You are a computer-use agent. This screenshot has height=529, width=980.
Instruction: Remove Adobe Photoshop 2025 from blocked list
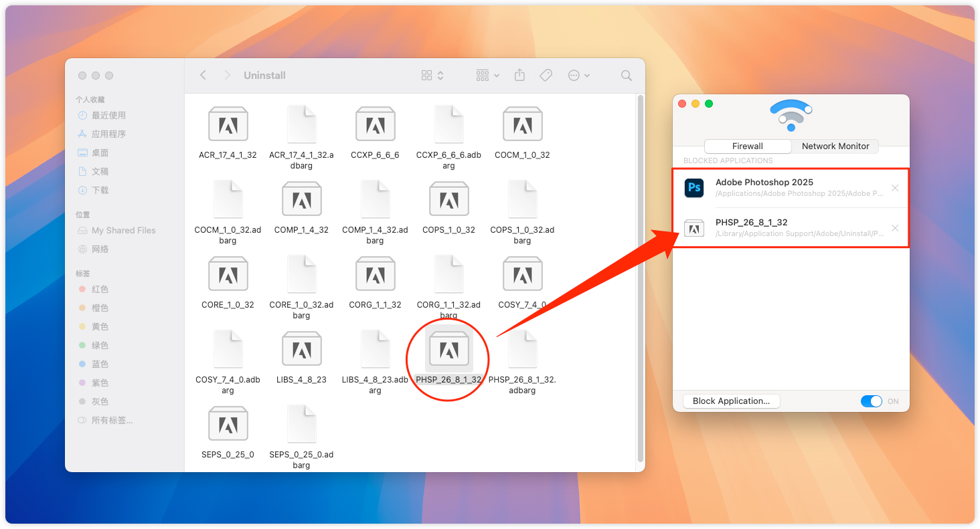[895, 188]
